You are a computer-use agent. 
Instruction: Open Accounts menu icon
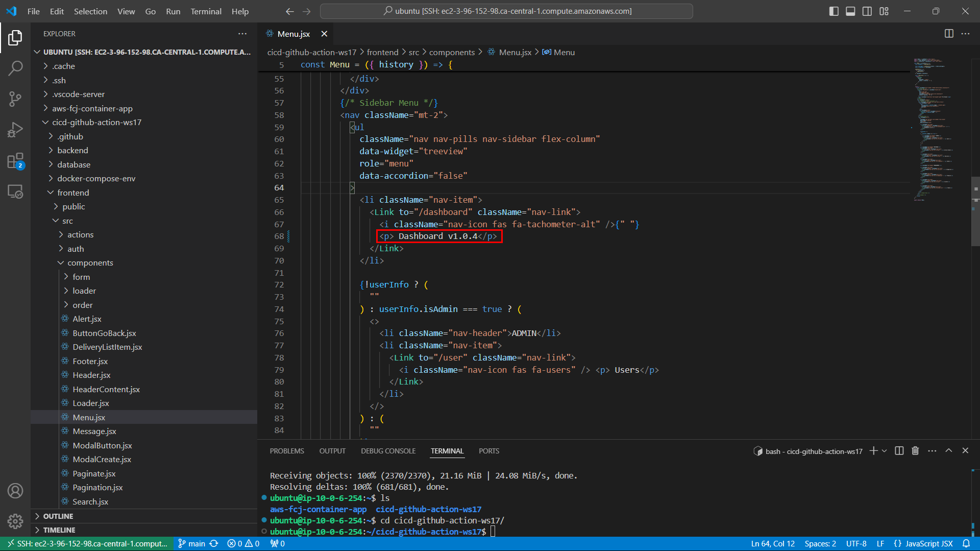[15, 491]
